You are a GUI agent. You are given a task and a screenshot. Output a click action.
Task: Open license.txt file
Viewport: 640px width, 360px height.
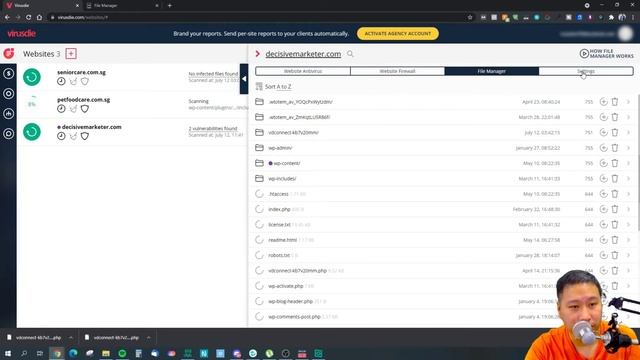279,224
